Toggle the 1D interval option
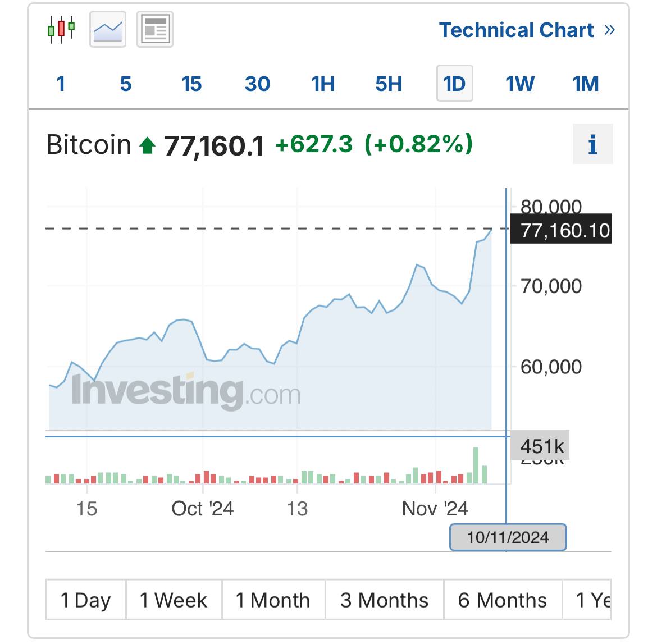The width and height of the screenshot is (657, 644). coord(454,84)
